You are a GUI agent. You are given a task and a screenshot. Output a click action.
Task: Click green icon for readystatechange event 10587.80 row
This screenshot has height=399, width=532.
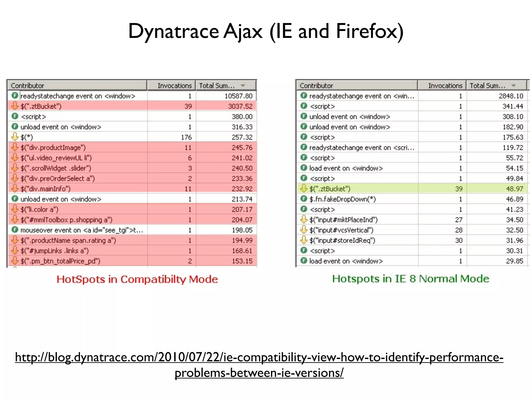point(15,96)
